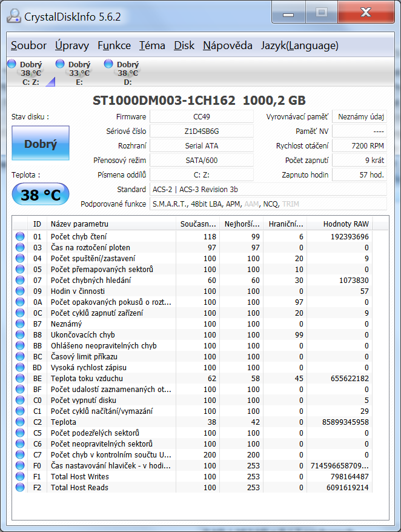The width and height of the screenshot is (401, 532).
Task: Select the C: Z: disk status tab
Action: (x=30, y=73)
